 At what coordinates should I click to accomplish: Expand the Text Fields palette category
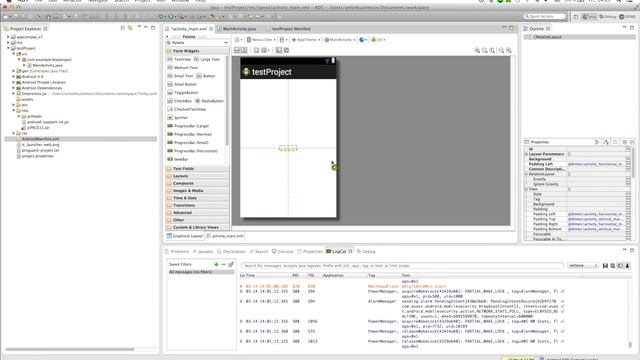coord(197,169)
